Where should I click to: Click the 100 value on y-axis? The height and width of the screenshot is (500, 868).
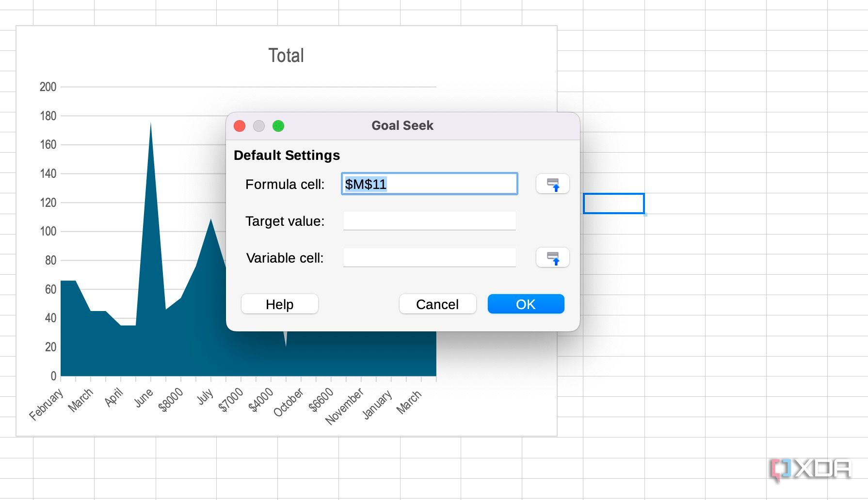coord(48,231)
